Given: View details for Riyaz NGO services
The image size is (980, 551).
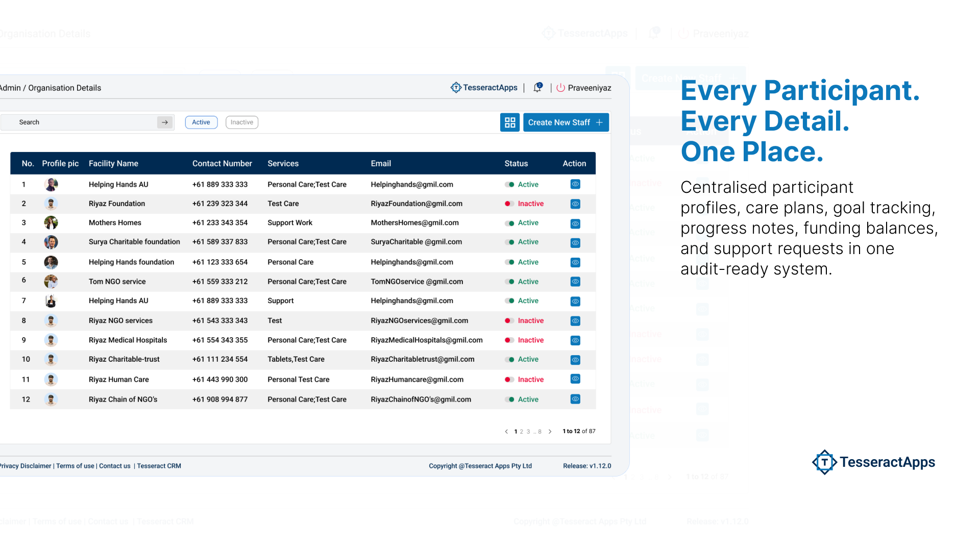Looking at the screenshot, I should pos(575,321).
